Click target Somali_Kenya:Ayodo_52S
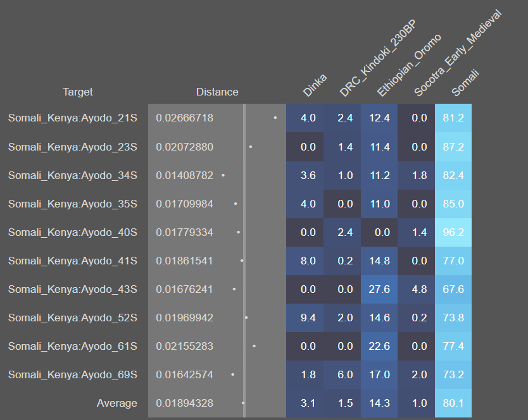This screenshot has height=420, width=528. pos(72,318)
